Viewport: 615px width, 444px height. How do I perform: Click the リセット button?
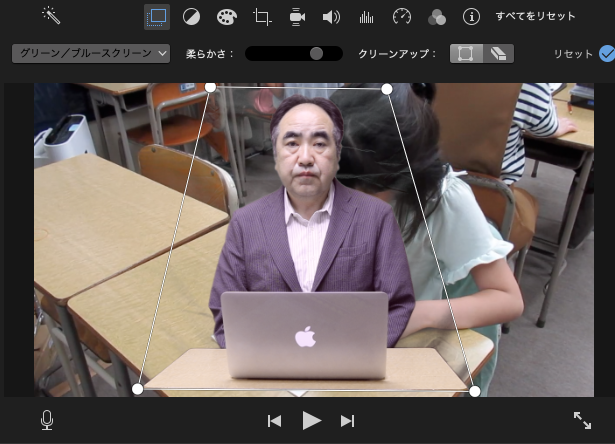573,54
